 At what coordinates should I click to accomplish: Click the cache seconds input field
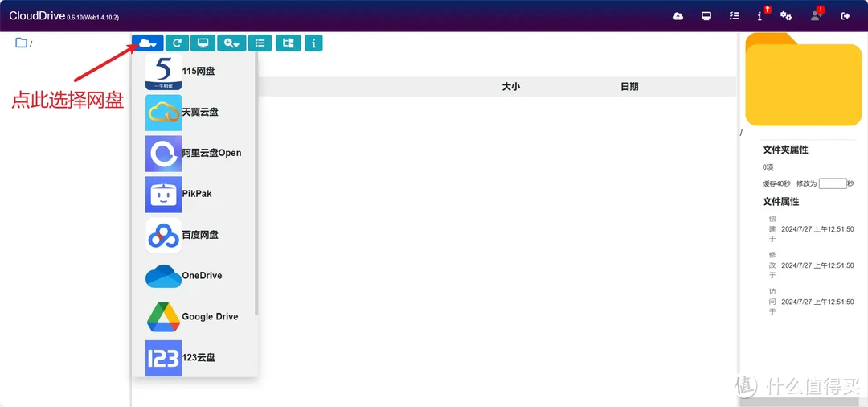833,184
